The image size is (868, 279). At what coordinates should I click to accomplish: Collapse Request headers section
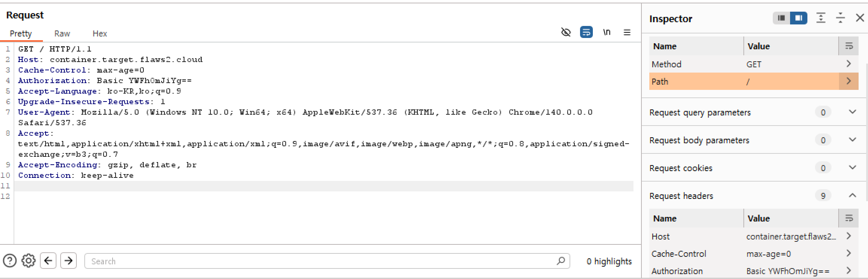tap(853, 196)
